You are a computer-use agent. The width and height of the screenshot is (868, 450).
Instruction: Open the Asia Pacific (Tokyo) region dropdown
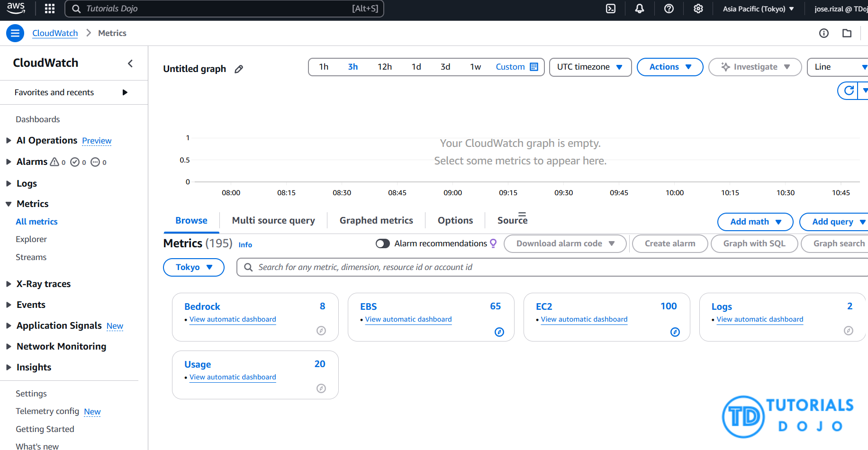pyautogui.click(x=759, y=9)
